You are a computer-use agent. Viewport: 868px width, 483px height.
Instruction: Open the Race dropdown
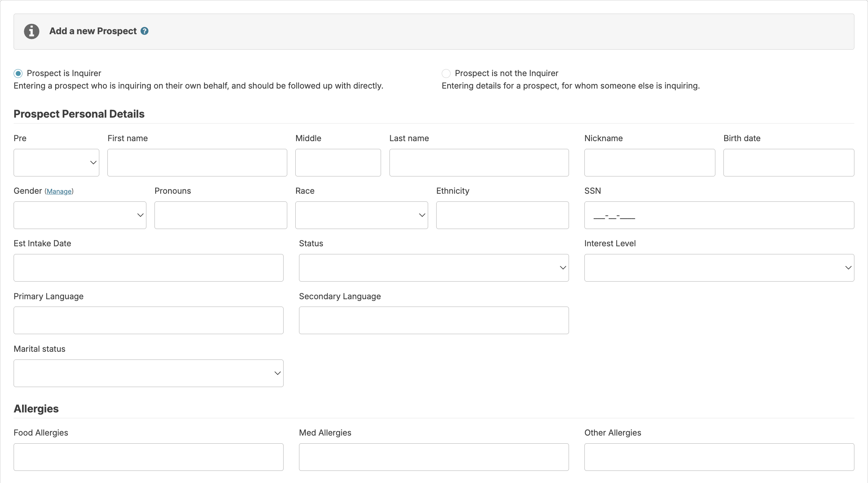tap(361, 215)
